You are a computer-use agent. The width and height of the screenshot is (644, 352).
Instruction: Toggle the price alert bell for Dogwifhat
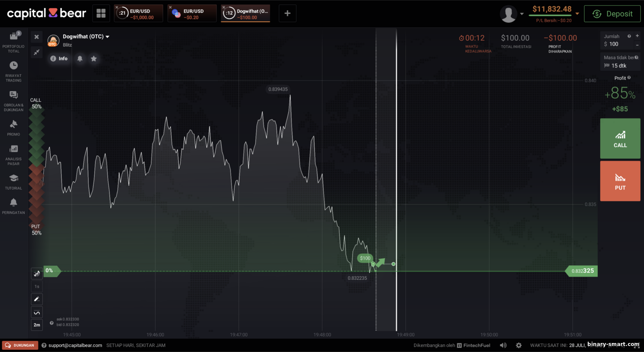pyautogui.click(x=80, y=58)
